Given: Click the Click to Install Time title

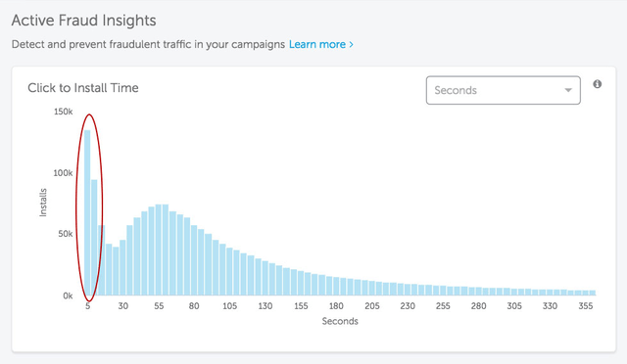Looking at the screenshot, I should pos(83,88).
